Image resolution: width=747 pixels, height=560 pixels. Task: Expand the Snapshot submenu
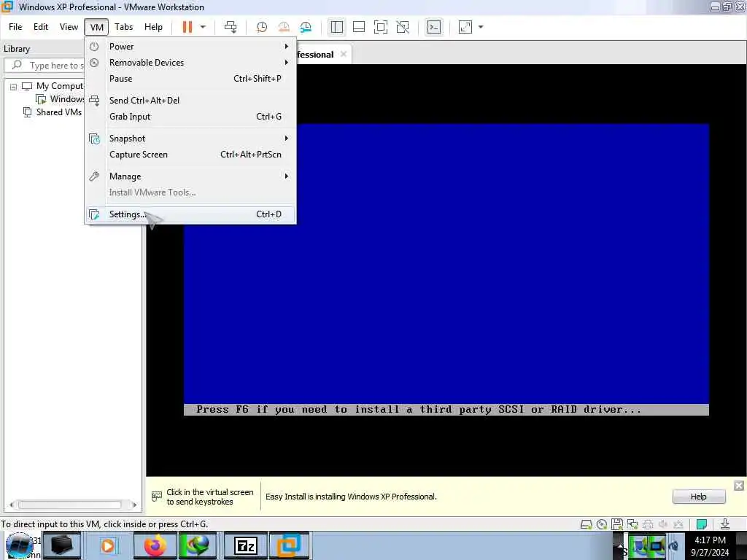click(190, 139)
